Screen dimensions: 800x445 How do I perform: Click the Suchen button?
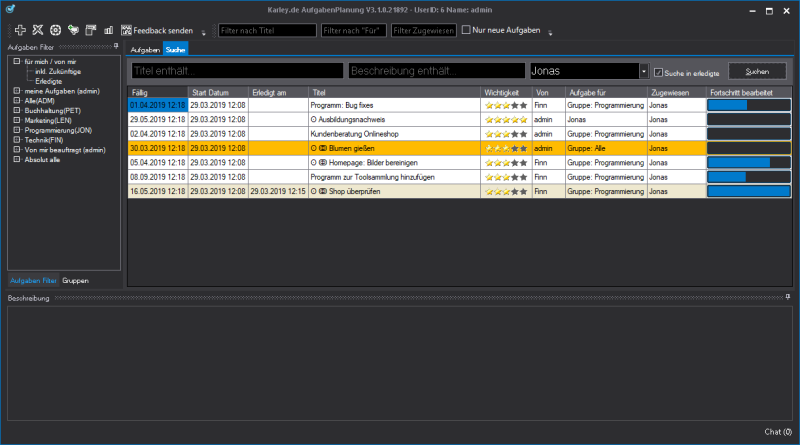(x=757, y=71)
